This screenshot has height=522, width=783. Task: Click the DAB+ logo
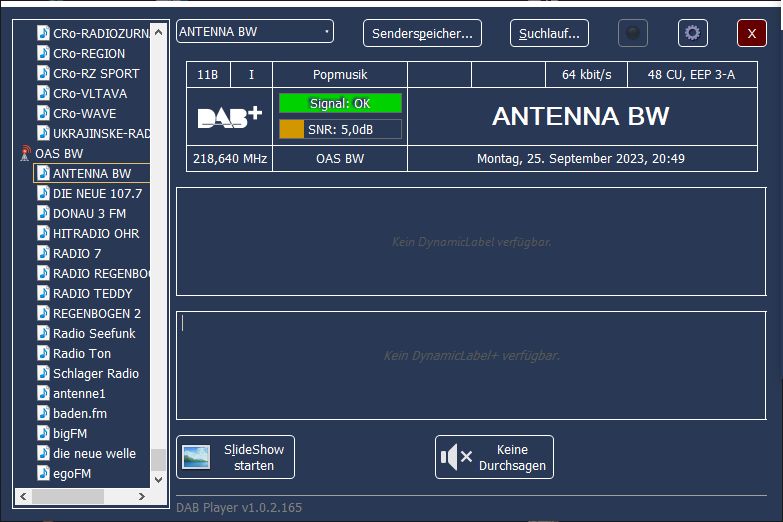click(230, 117)
